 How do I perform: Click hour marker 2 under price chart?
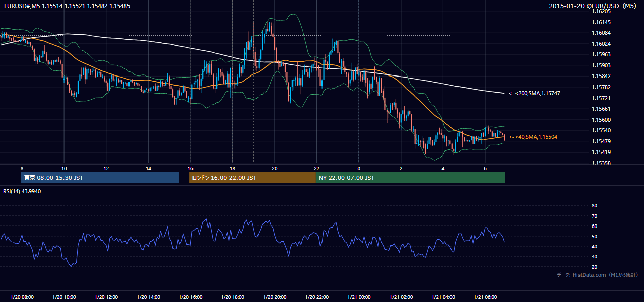(401, 168)
